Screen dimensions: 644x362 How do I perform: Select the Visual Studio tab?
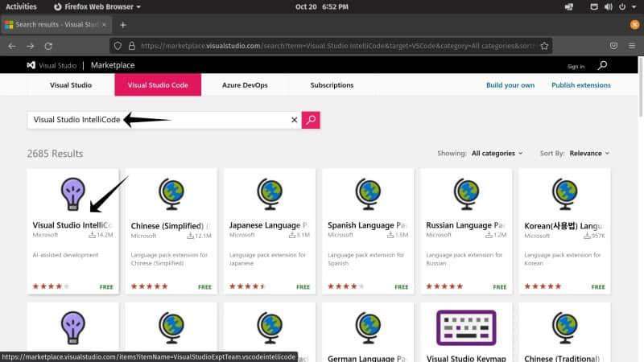(71, 85)
